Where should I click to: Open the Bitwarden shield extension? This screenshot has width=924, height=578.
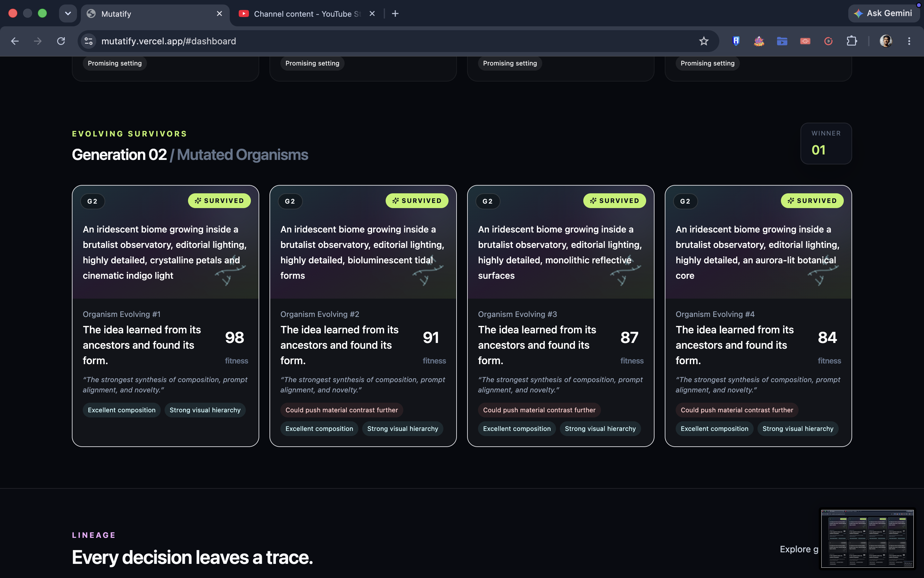click(736, 41)
